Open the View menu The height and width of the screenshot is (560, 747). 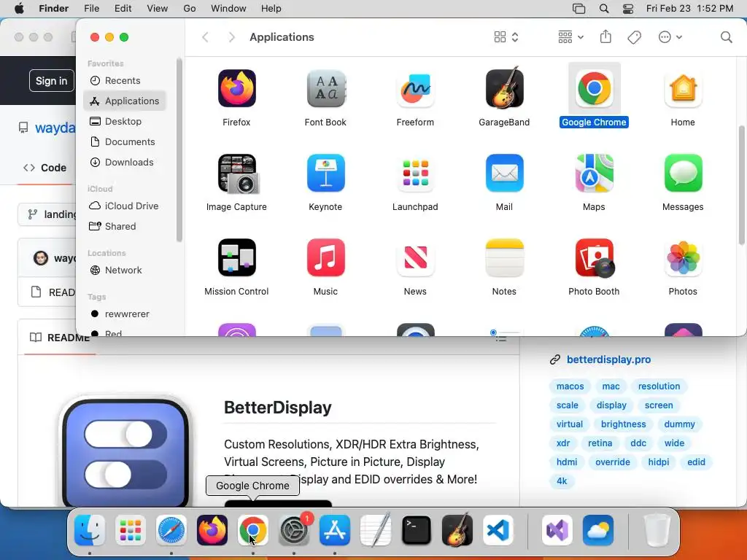[x=158, y=9]
